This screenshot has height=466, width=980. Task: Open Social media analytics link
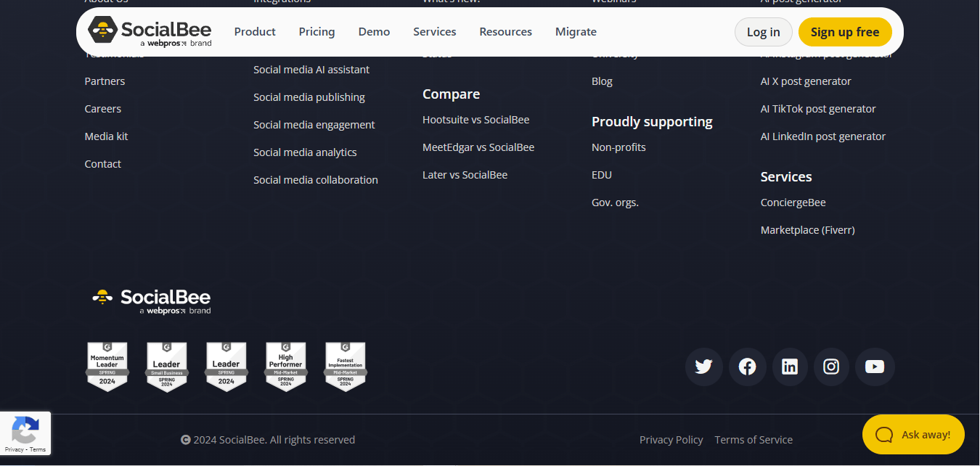click(305, 152)
